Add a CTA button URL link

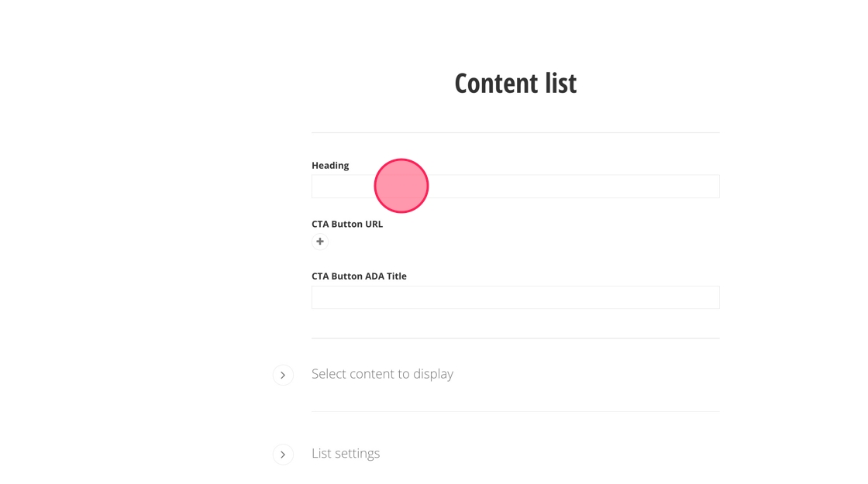(x=320, y=242)
